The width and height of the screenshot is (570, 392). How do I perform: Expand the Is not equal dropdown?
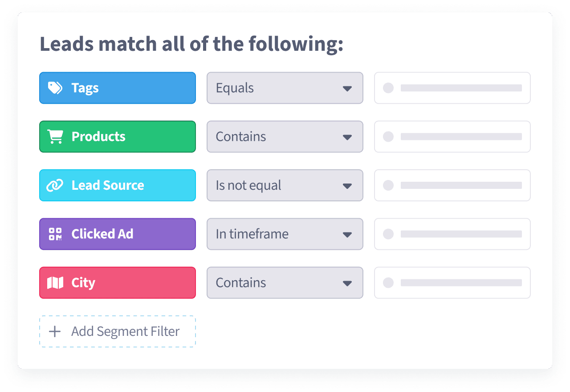tap(285, 185)
